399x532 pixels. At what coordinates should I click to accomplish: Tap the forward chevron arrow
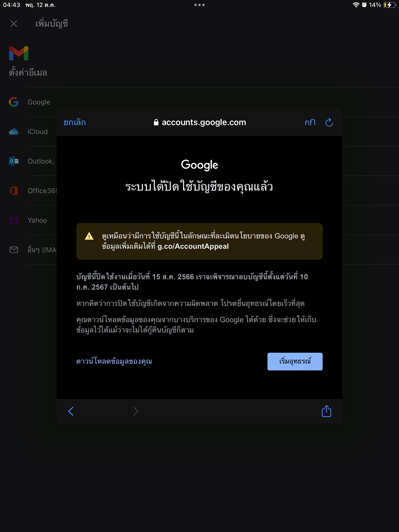click(x=135, y=411)
